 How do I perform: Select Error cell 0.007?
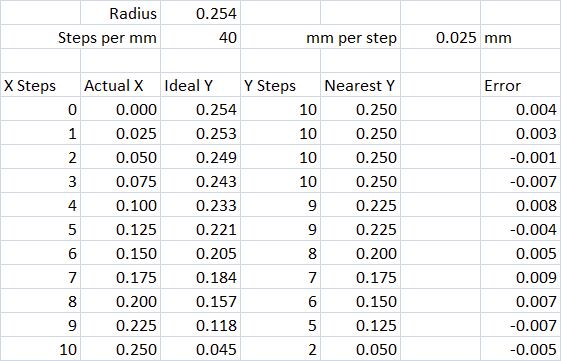[521, 301]
